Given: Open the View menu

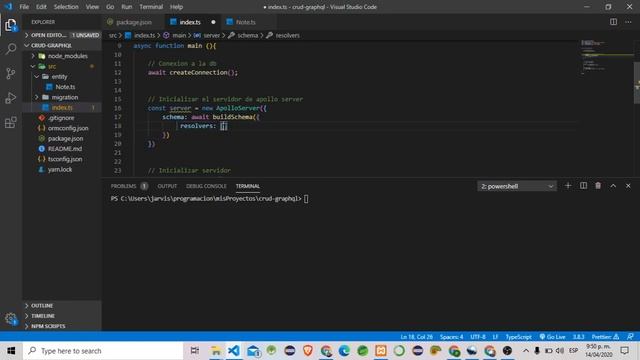Looking at the screenshot, I should point(92,7).
